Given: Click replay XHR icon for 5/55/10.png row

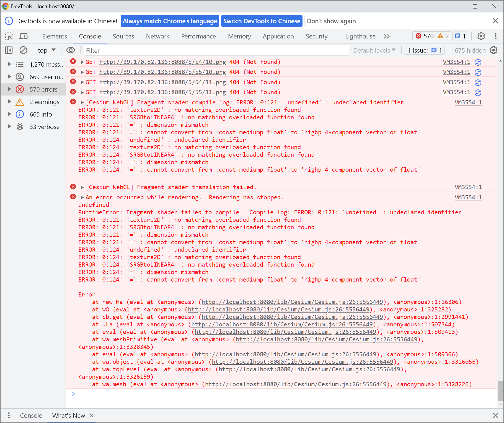Looking at the screenshot, I should 478,72.
